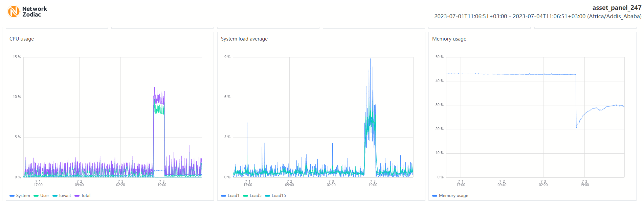This screenshot has height=201, width=644.
Task: Toggle the Total series legend entry
Action: click(83, 196)
